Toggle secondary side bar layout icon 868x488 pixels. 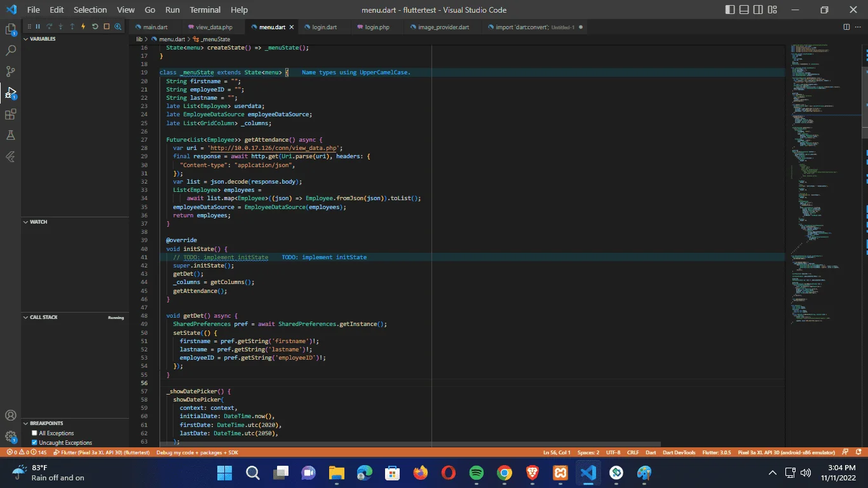tap(758, 10)
